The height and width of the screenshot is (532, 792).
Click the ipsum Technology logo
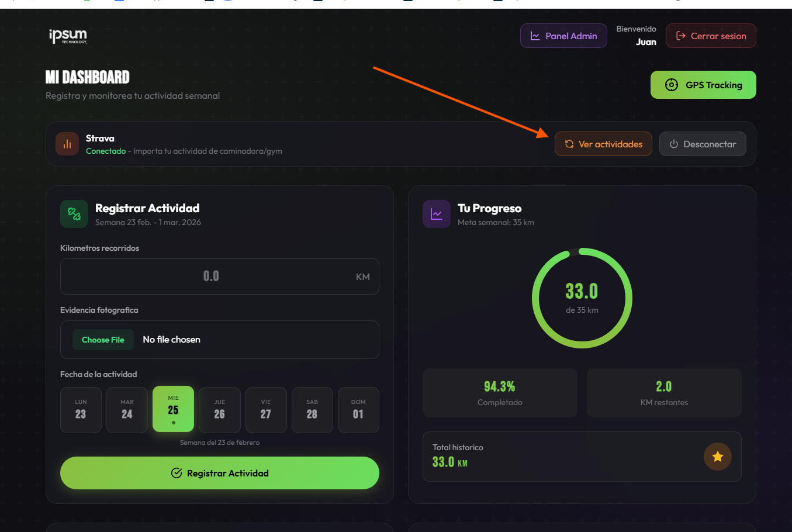pyautogui.click(x=68, y=36)
